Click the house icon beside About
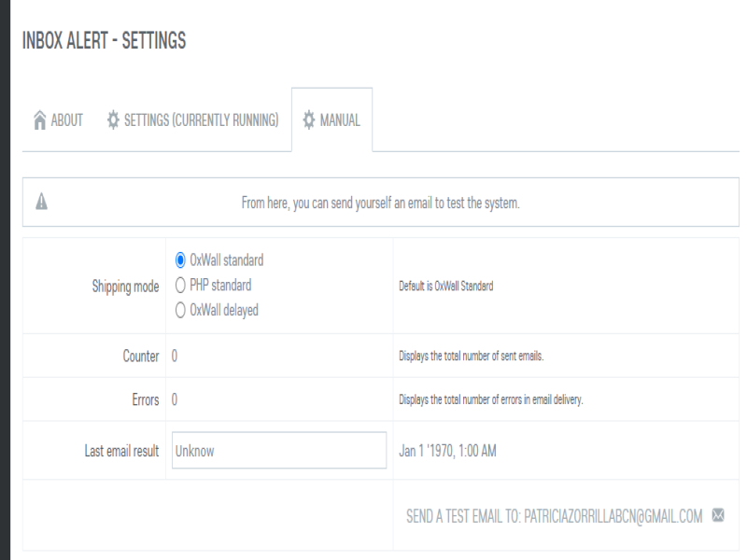The width and height of the screenshot is (747, 560). pos(39,120)
